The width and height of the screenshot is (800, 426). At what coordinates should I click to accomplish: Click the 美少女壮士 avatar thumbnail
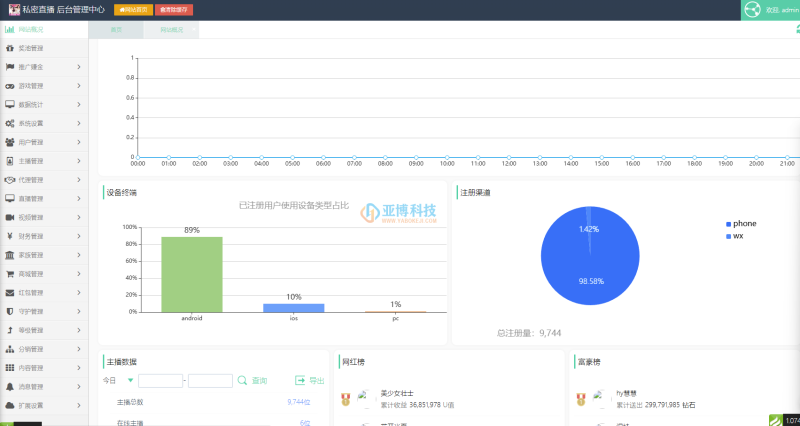364,398
